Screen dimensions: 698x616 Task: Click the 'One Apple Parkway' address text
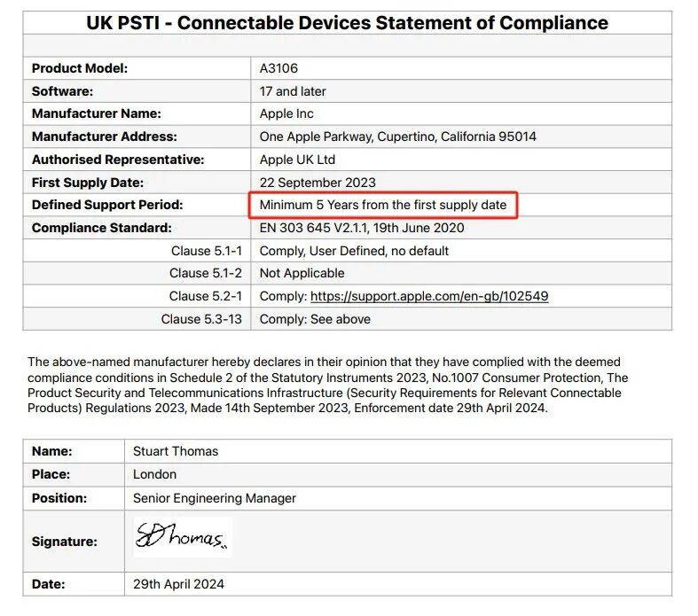pos(397,136)
